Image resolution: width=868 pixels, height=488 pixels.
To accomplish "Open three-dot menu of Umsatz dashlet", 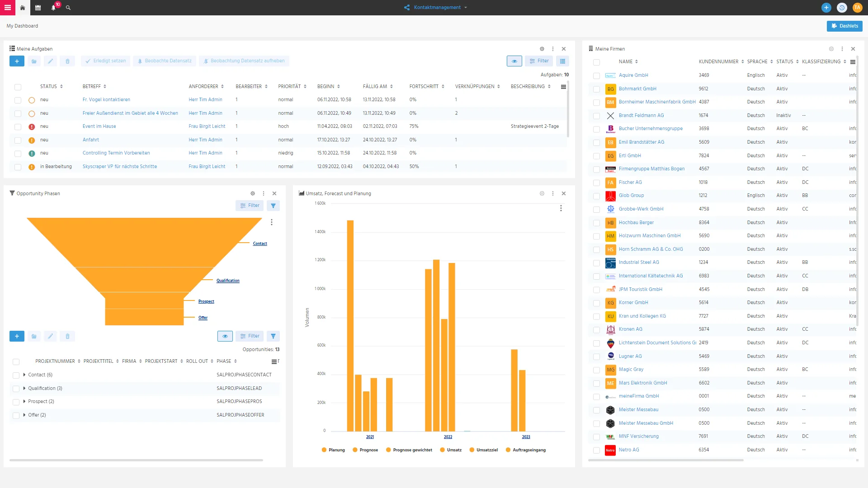I will (x=553, y=193).
